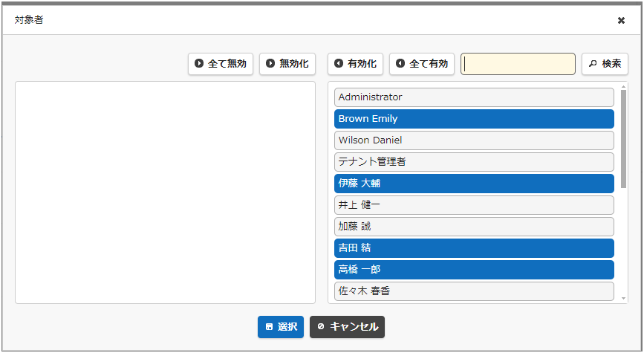The image size is (644, 353).
Task: Click the 無効化 button
Action: pos(287,64)
